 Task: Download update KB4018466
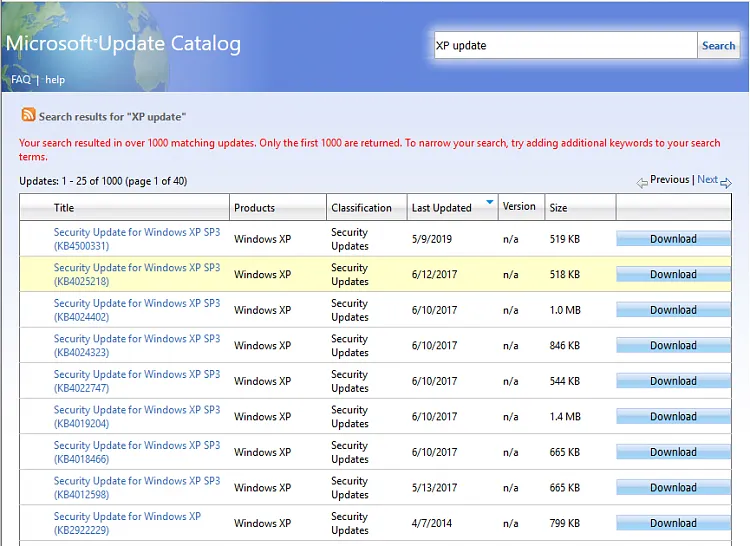[673, 452]
